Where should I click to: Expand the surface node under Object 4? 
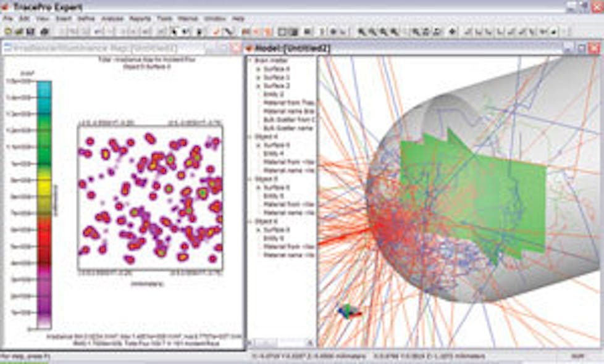(259, 145)
